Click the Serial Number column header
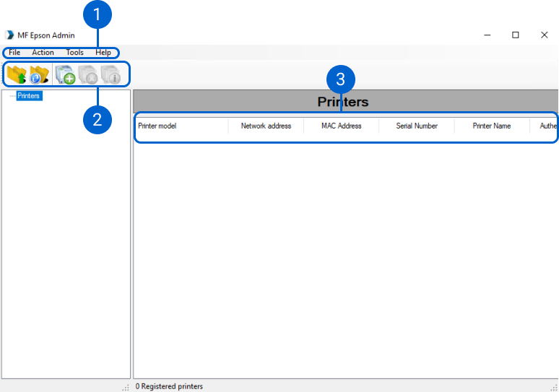The height and width of the screenshot is (392, 559). point(417,126)
